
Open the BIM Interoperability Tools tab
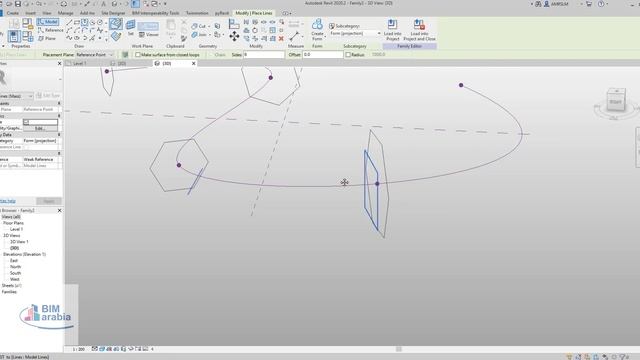[x=156, y=13]
